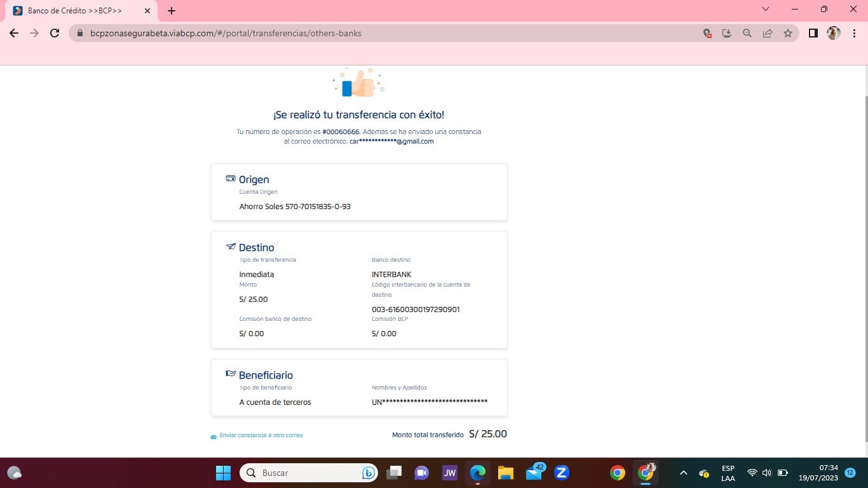Open the share page icon in address bar

(768, 33)
